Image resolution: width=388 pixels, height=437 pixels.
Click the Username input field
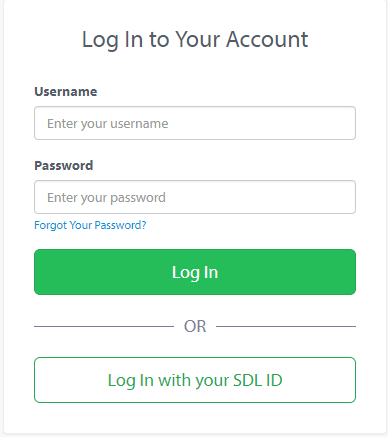click(x=195, y=123)
